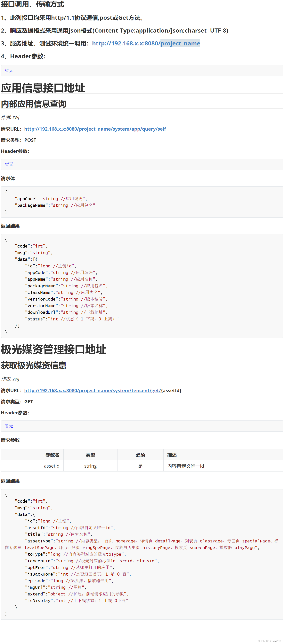This screenshot has width=284, height=644.
Task: Click the "appCode" line in request body
Action: 51,199
